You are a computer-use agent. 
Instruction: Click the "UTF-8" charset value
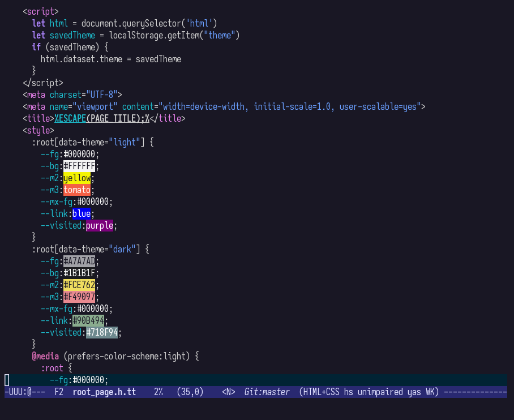[102, 95]
